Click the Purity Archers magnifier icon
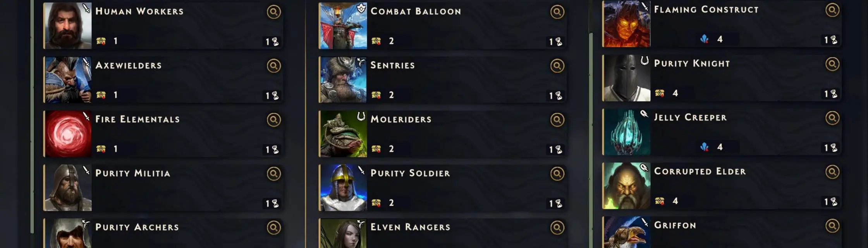 pos(273,228)
